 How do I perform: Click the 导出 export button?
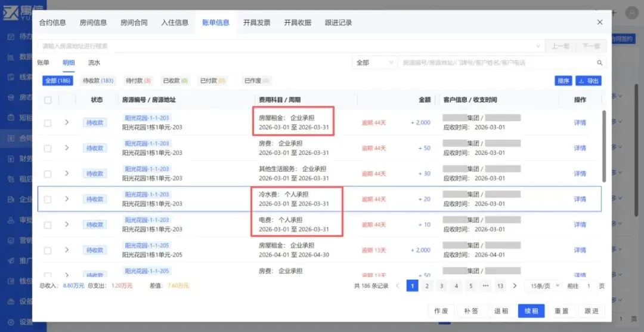pos(589,81)
